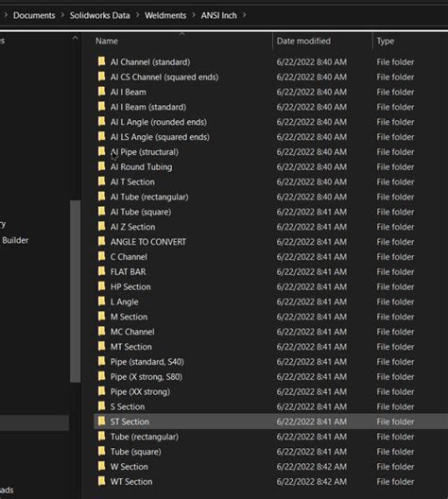The height and width of the screenshot is (499, 448).
Task: Click the navigation pane scroll-up arrow
Action: [x=75, y=38]
